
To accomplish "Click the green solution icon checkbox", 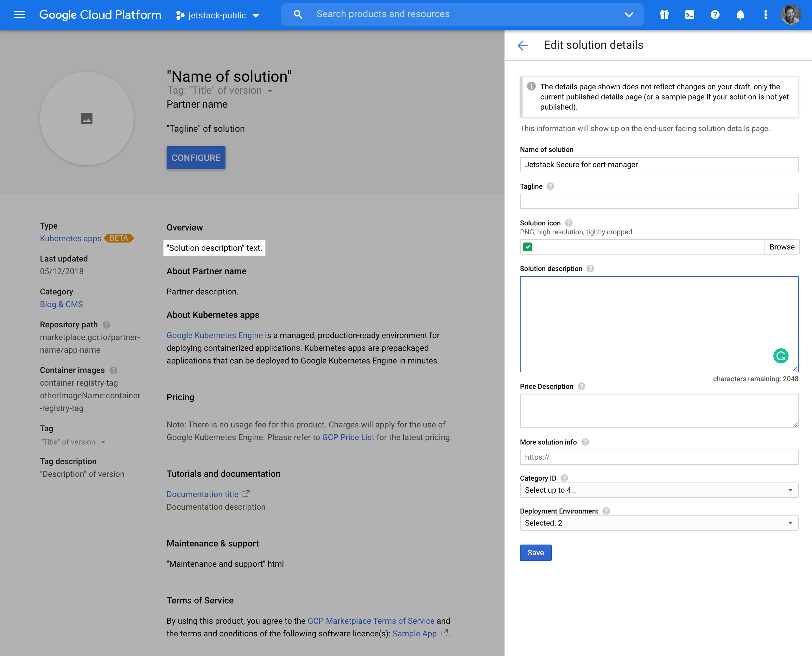I will click(528, 247).
